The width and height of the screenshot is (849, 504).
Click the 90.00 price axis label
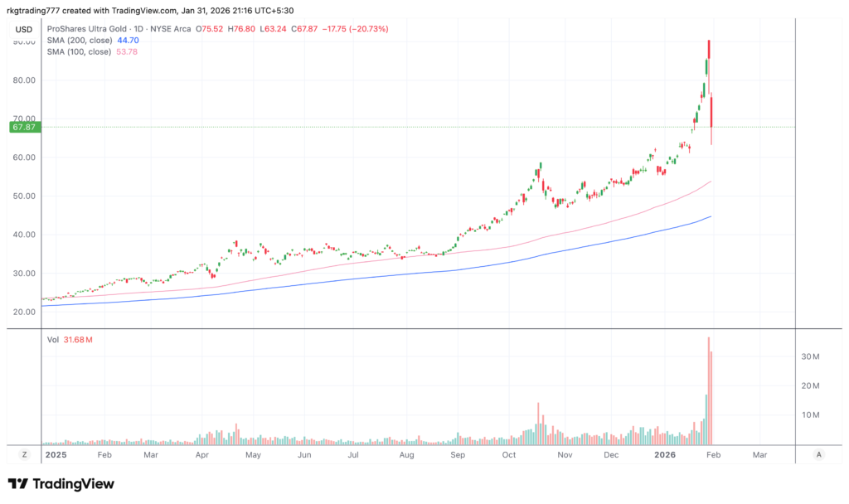coord(24,41)
